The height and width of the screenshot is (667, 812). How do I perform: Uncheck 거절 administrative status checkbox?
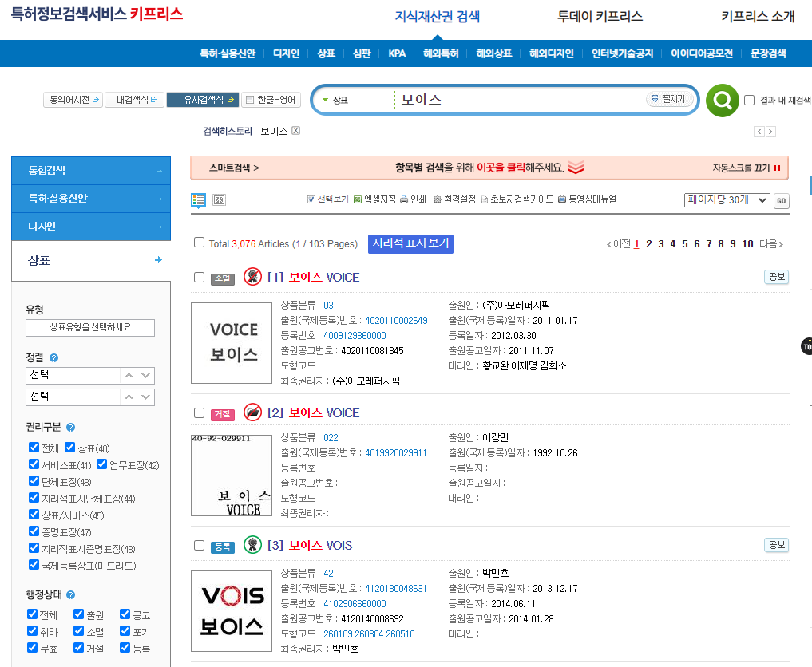[x=79, y=647]
